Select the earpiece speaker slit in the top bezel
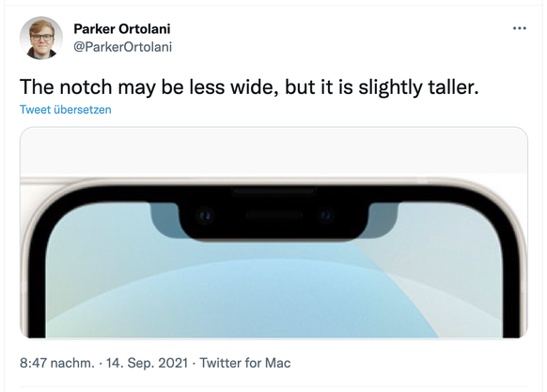 [x=273, y=191]
